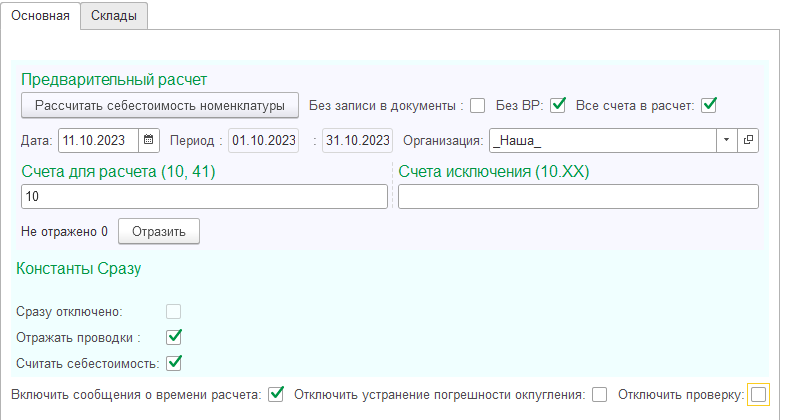Uncheck the Без ВР checkbox

click(558, 105)
